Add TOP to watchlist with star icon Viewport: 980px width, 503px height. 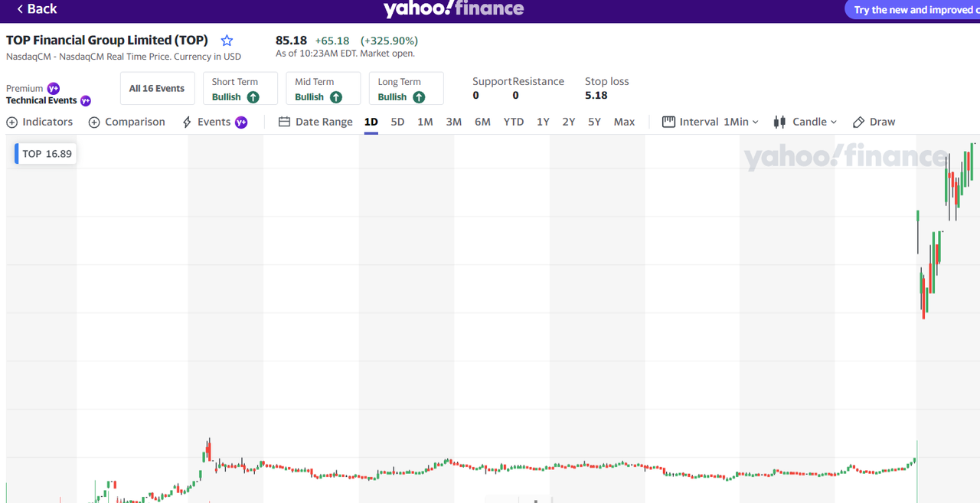[227, 41]
